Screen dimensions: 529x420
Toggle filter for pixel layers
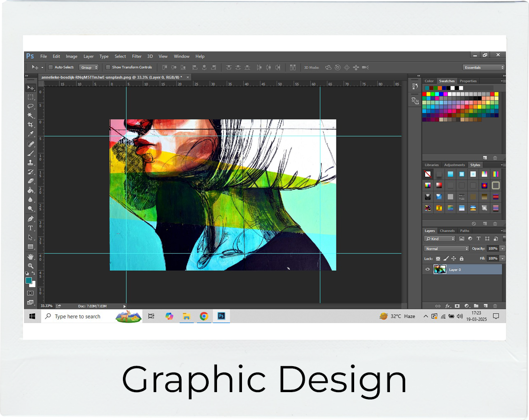pos(462,239)
